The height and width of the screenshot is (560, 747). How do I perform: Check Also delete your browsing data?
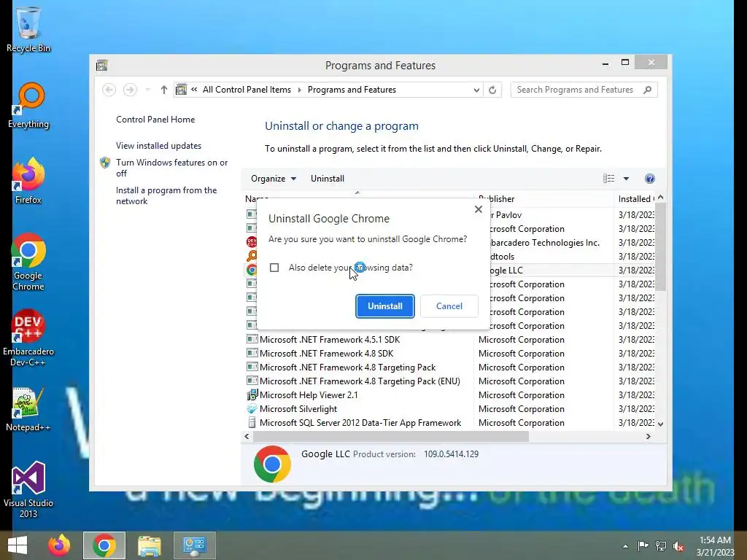[x=274, y=268]
